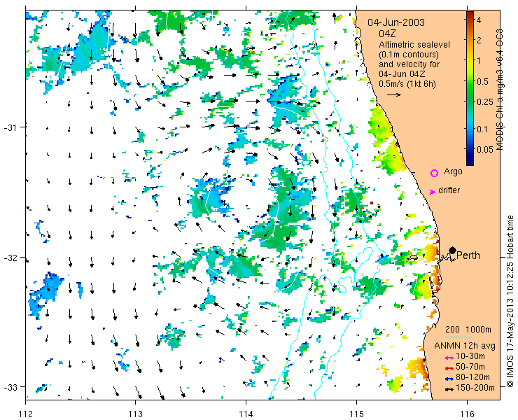Click the '10-30m' depth label
This screenshot has height=420, width=518.
pos(470,356)
